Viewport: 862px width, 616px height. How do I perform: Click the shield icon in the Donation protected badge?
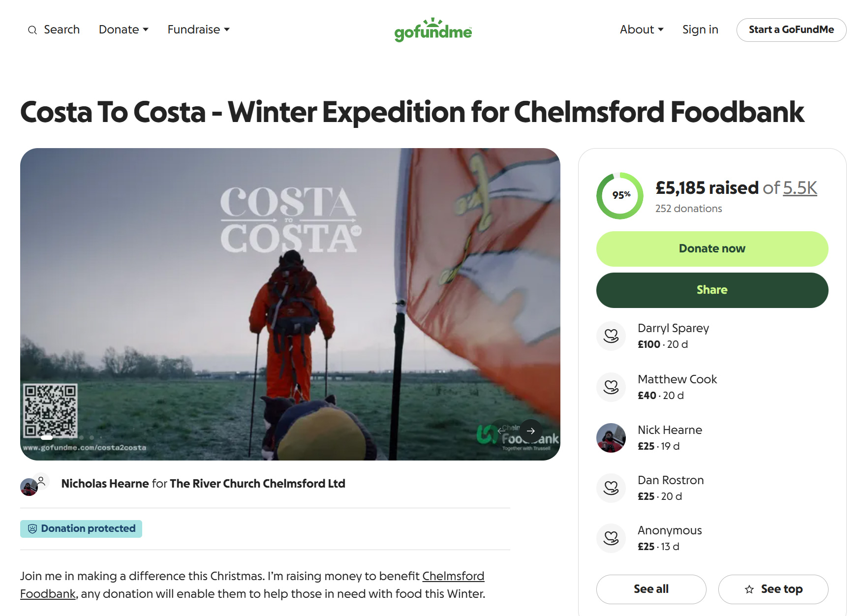tap(32, 529)
